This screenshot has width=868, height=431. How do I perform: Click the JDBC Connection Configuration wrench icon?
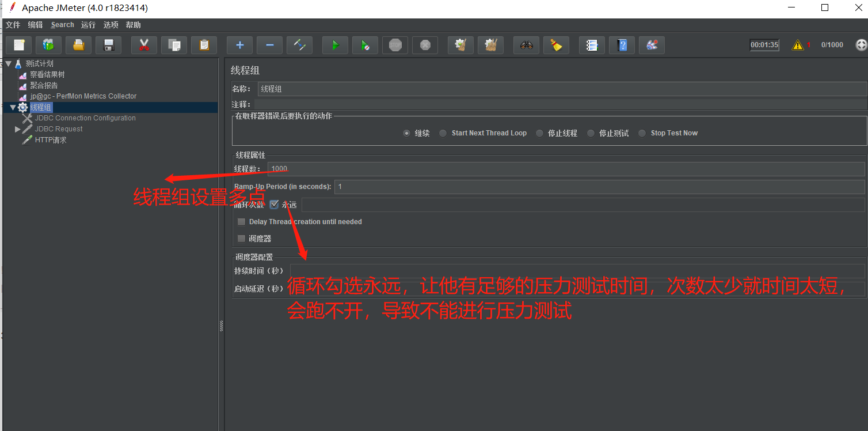[27, 118]
